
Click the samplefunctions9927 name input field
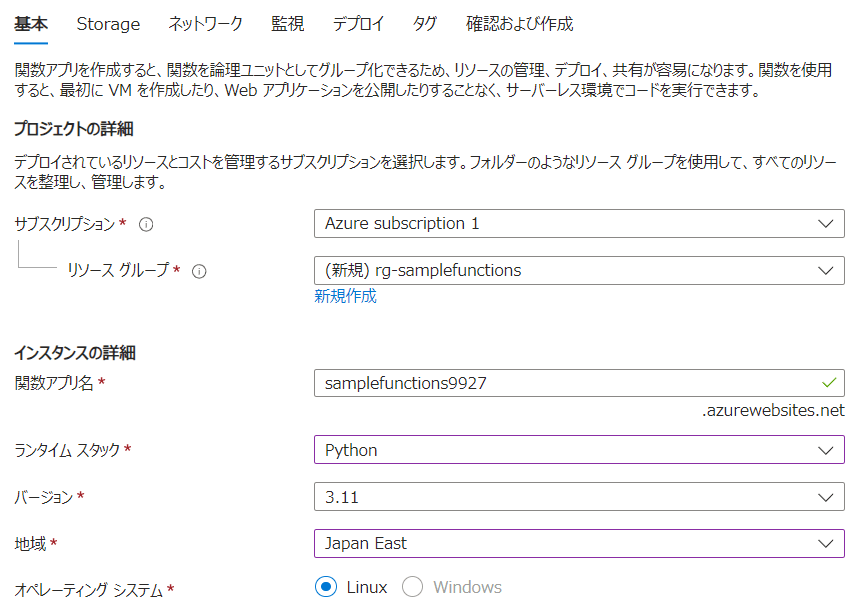coord(579,383)
